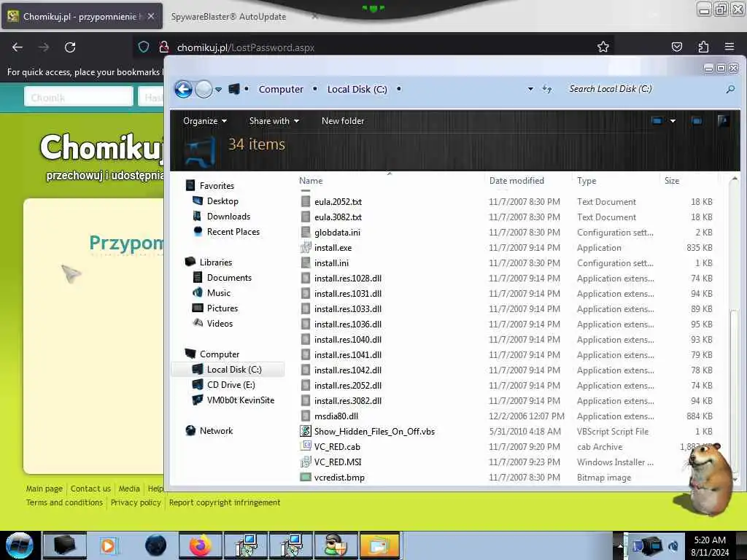Click the Explorer help icon

pyautogui.click(x=723, y=121)
